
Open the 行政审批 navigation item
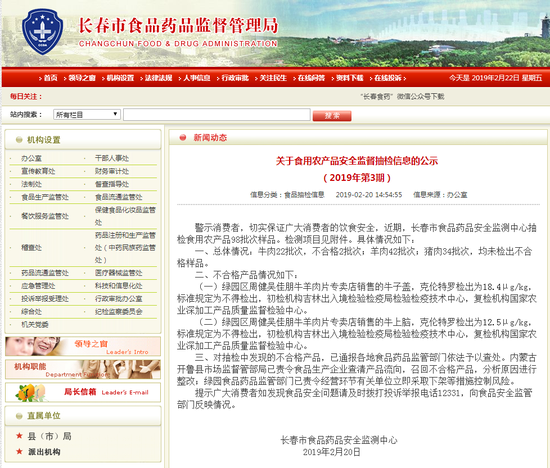pos(235,78)
